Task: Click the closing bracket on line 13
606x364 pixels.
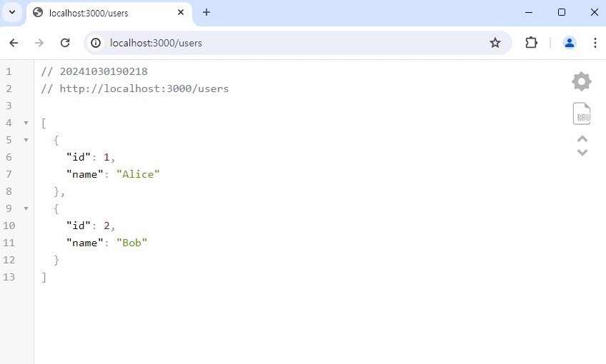Action: (x=44, y=277)
